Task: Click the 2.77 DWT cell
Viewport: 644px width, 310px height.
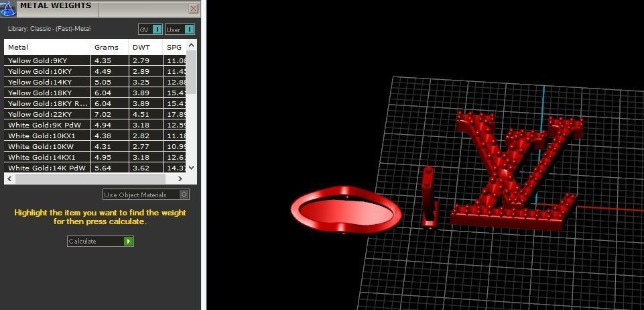Action: 141,146
